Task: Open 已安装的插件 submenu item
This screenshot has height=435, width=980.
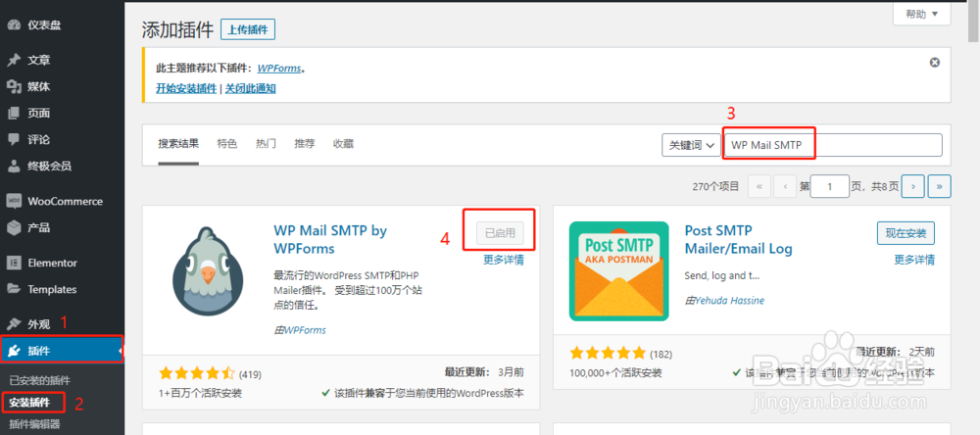Action: pos(39,380)
